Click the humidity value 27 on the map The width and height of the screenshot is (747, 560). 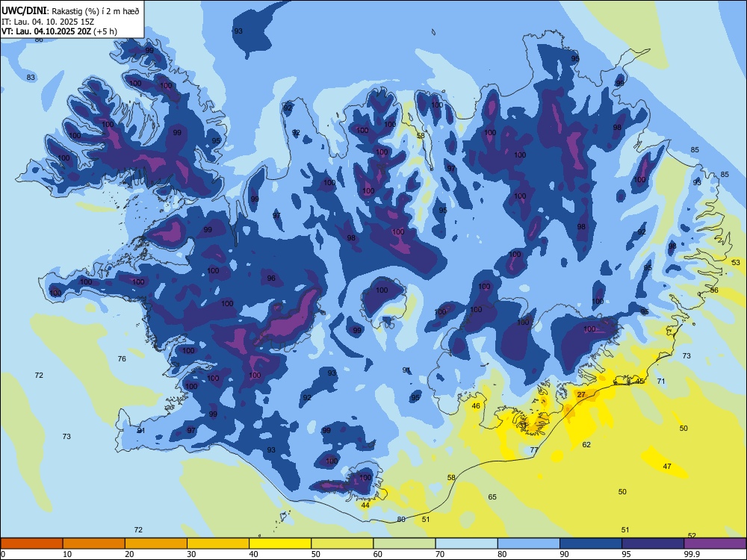(x=581, y=395)
